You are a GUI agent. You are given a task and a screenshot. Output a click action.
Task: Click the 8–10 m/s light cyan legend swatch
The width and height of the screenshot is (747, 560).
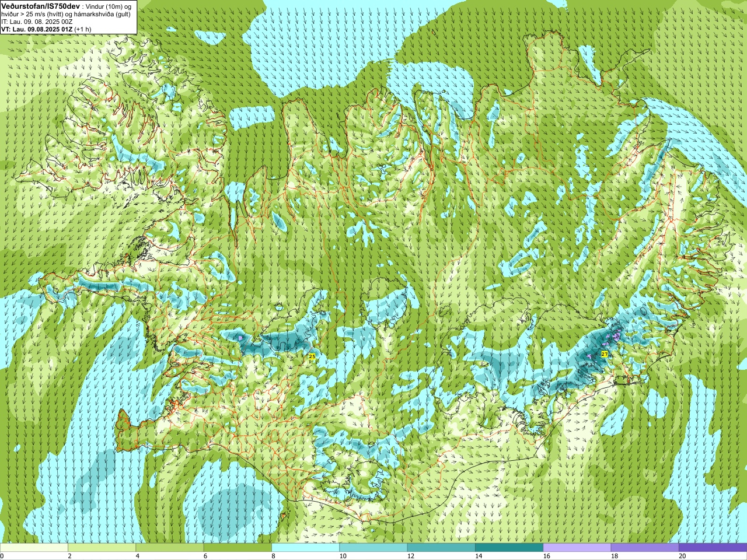point(305,548)
